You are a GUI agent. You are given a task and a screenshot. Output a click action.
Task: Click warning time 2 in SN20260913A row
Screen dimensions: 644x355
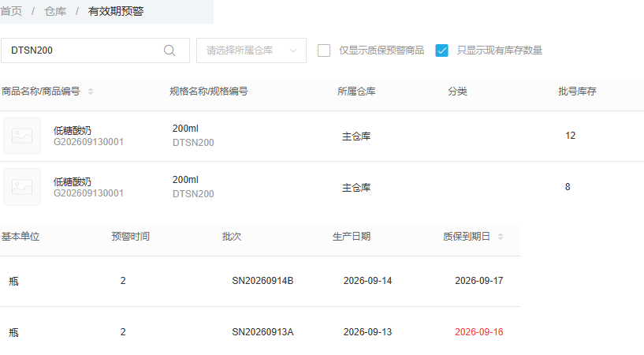tap(123, 332)
